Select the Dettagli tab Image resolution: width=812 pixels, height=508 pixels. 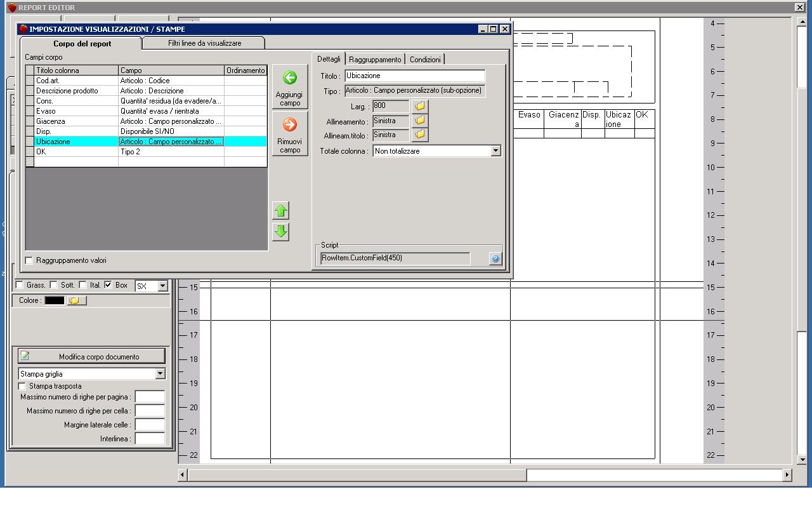click(x=329, y=59)
